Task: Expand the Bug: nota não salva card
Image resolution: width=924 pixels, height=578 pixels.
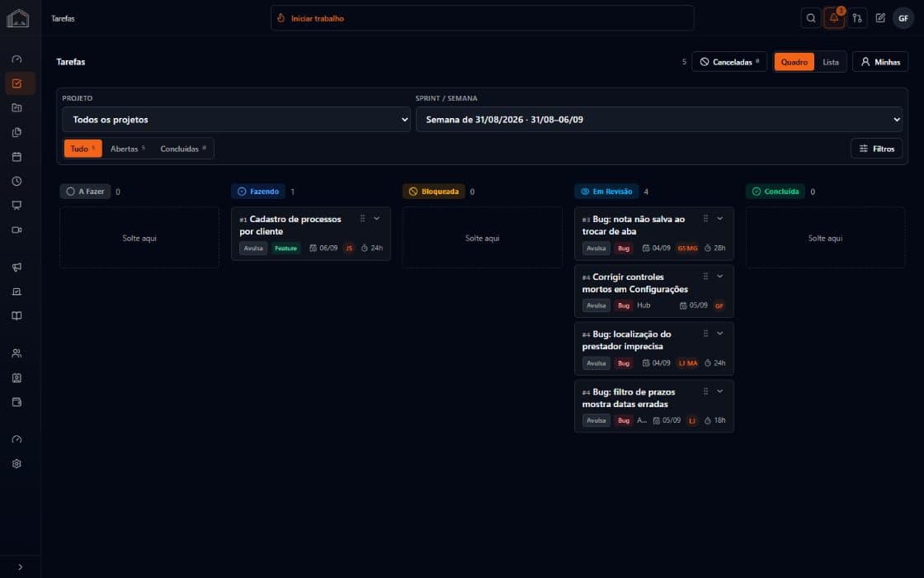Action: click(720, 219)
